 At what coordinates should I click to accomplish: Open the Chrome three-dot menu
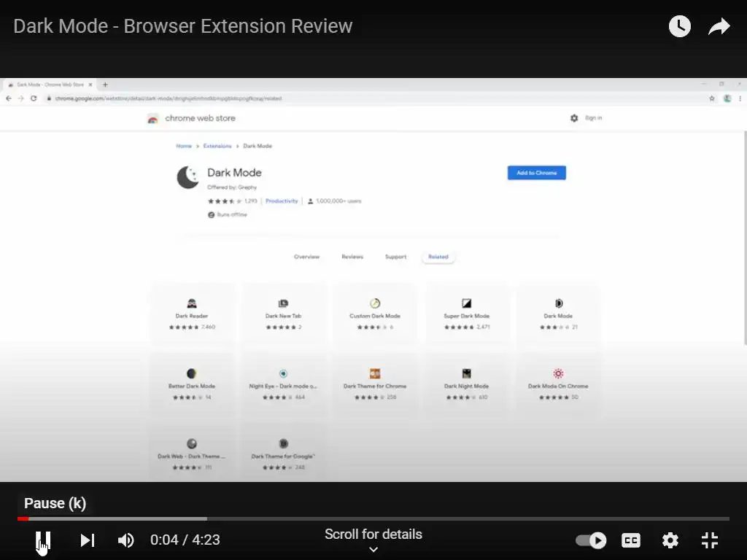740,98
